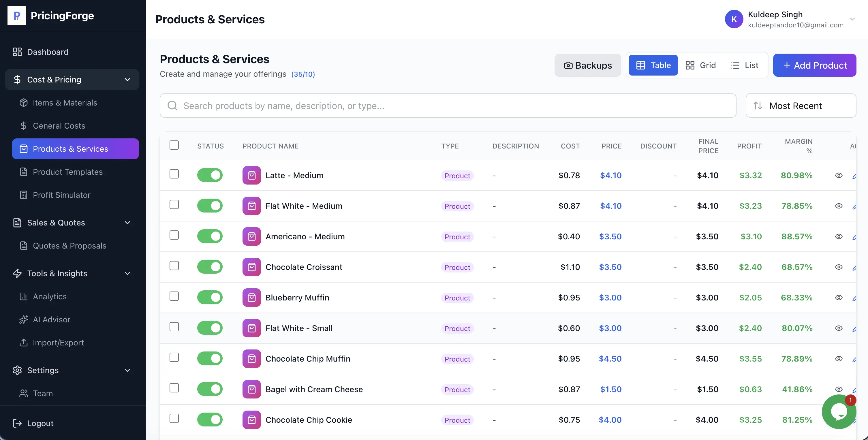The height and width of the screenshot is (440, 868).
Task: Select the Items & Materials sidebar icon
Action: click(x=23, y=103)
